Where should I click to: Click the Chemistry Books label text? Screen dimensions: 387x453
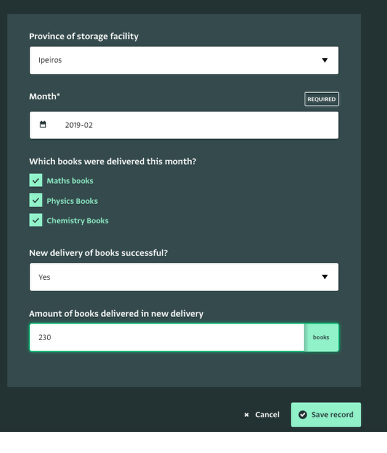(78, 221)
